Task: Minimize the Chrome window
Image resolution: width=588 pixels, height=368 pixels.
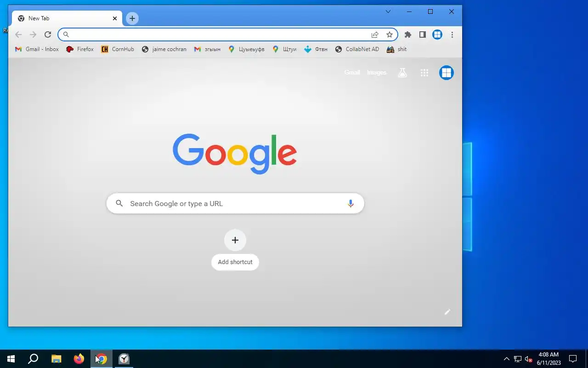Action: coord(409,11)
